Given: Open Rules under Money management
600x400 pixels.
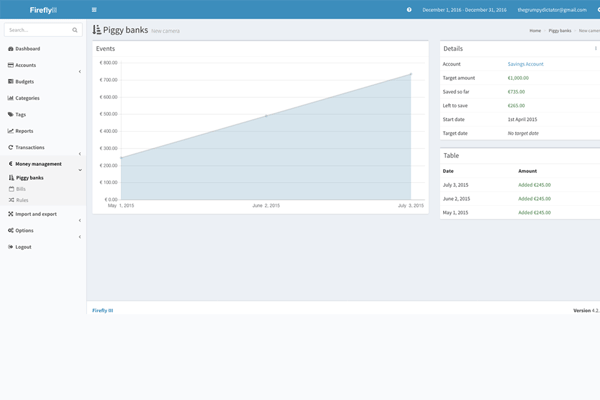Looking at the screenshot, I should 22,200.
